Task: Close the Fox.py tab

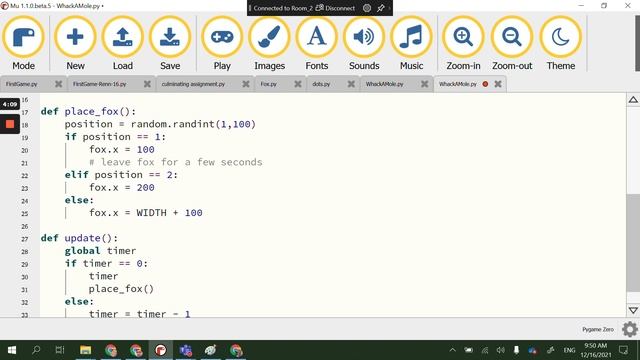Action: coord(298,84)
